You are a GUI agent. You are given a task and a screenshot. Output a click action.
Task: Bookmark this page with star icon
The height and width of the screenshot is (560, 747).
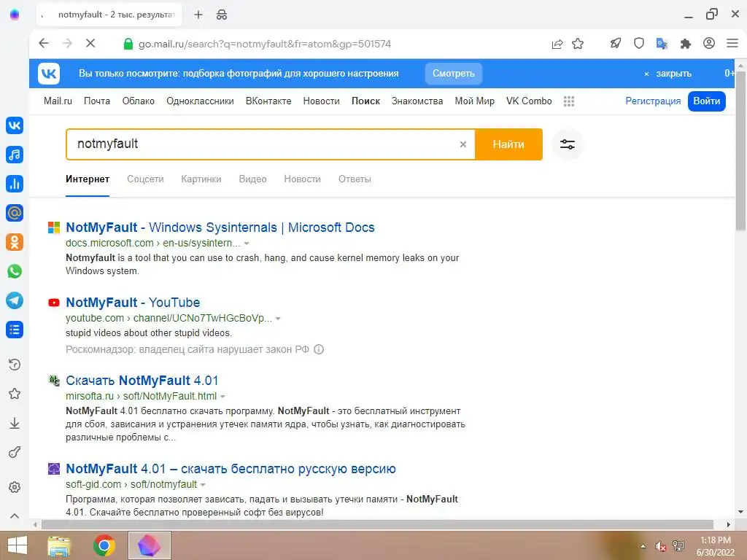click(578, 44)
